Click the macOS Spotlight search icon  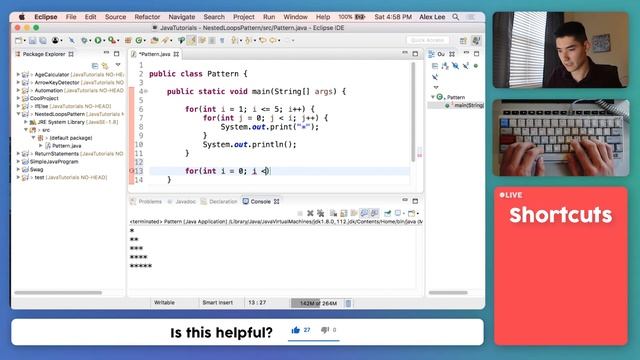point(456,17)
